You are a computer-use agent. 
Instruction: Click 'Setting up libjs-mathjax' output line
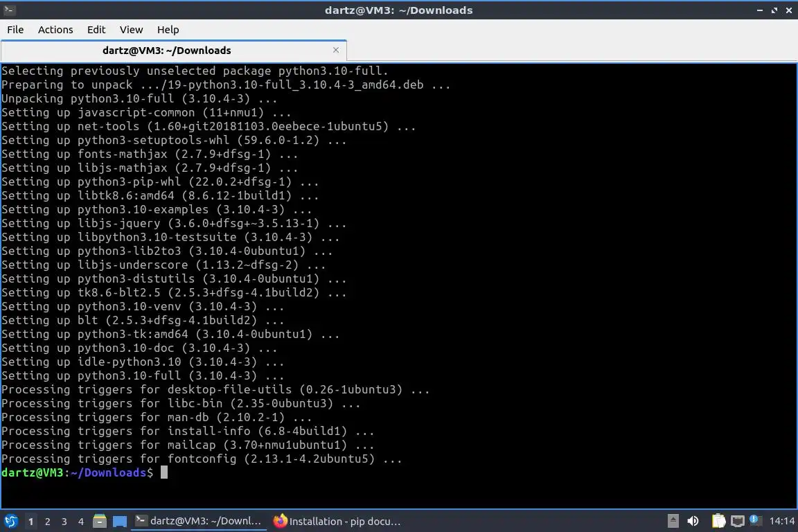point(150,168)
